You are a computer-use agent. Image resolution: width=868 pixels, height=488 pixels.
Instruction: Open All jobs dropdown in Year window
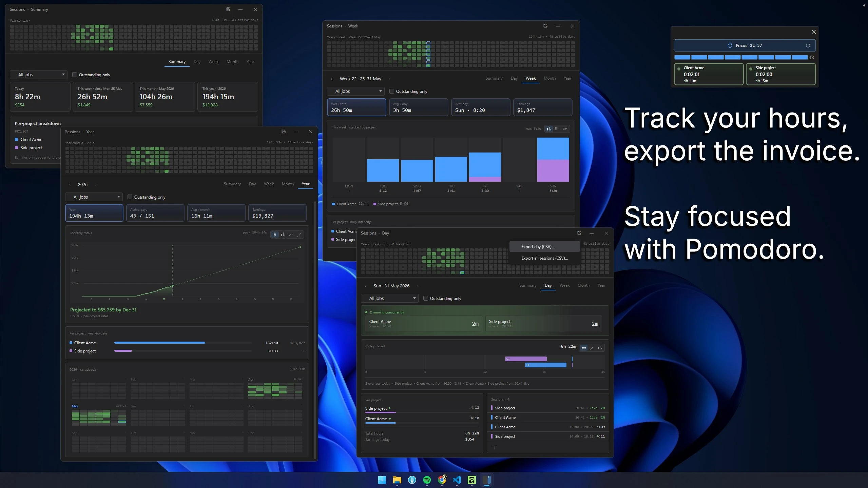pyautogui.click(x=94, y=197)
